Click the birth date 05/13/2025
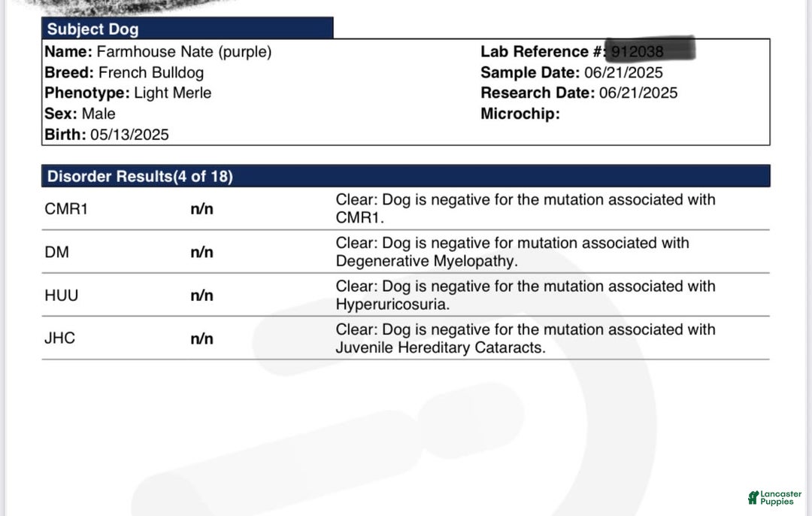Viewport: 812px width, 516px height. point(129,135)
